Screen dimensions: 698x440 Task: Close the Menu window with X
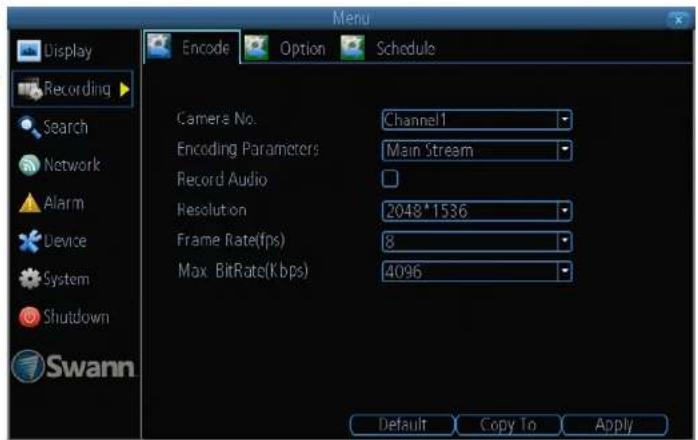point(678,20)
